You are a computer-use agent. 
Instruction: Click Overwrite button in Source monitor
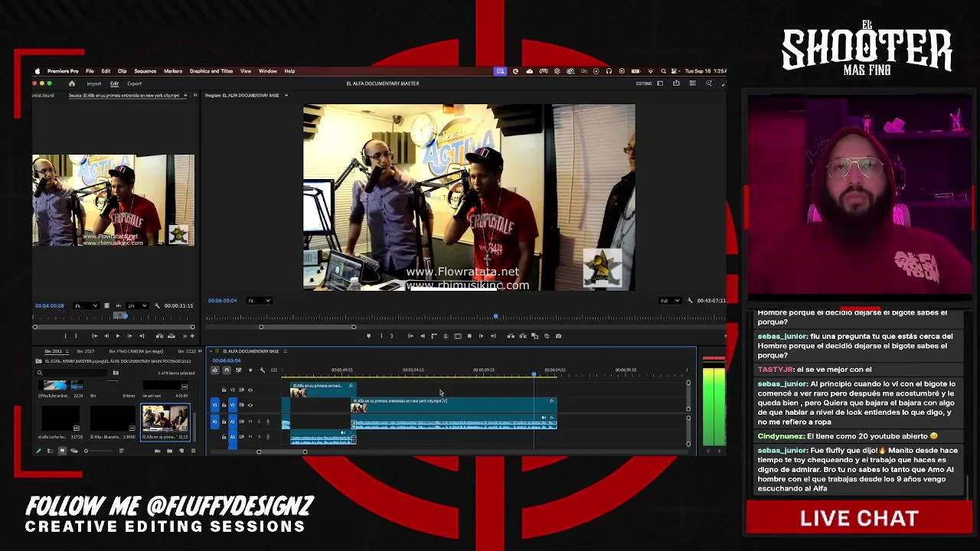[x=171, y=336]
